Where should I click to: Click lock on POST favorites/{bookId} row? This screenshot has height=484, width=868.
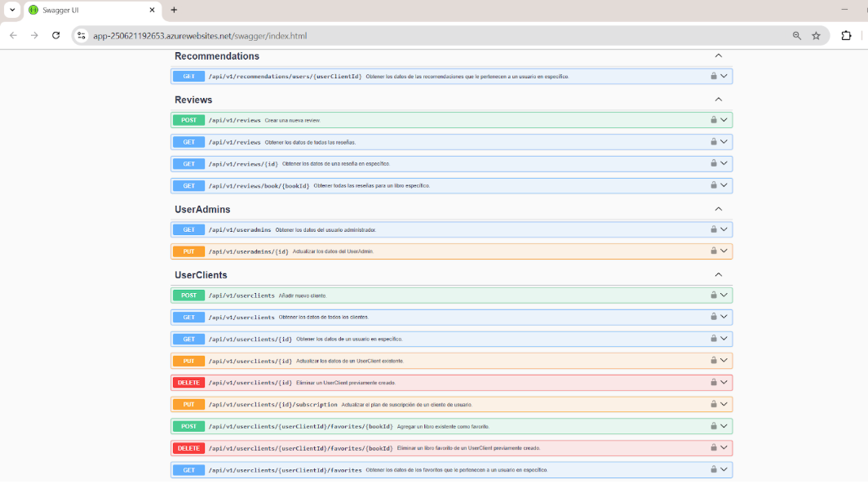point(714,426)
